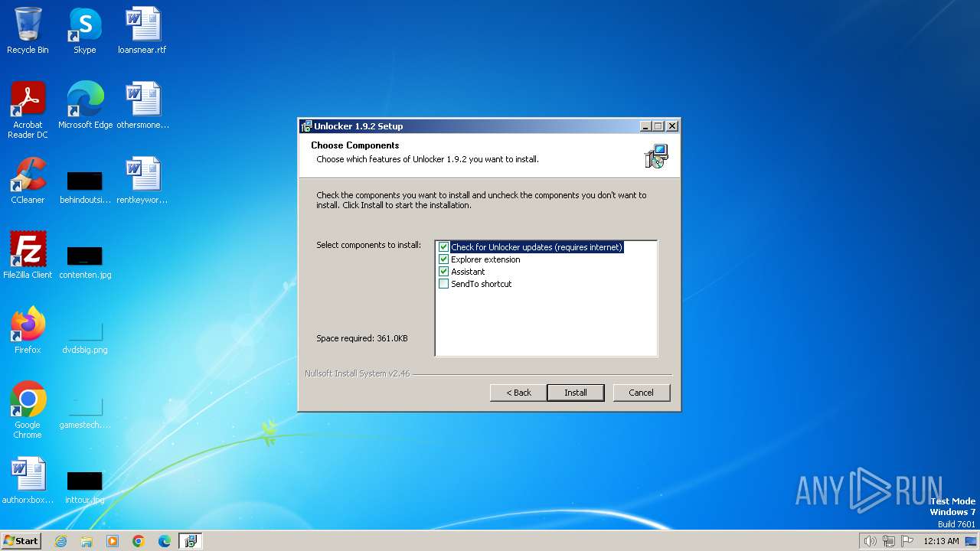Screen dimensions: 980x551
Task: Cancel the Unlocker setup
Action: tap(642, 393)
